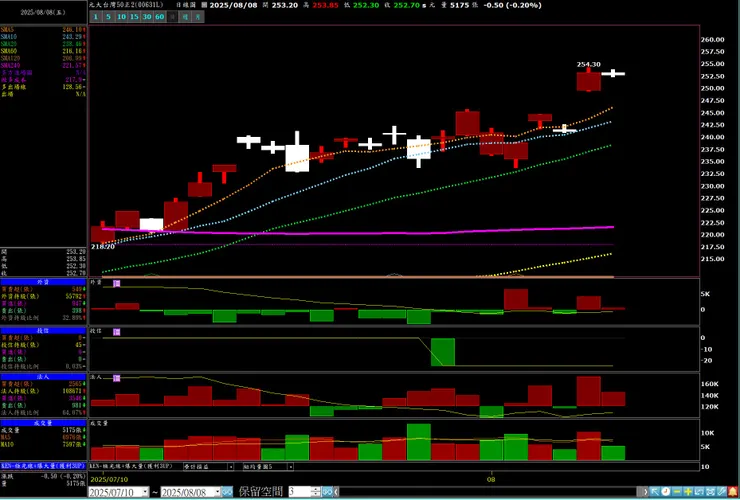
Task: Click the clock icon in bottom toolbar
Action: pos(665,492)
